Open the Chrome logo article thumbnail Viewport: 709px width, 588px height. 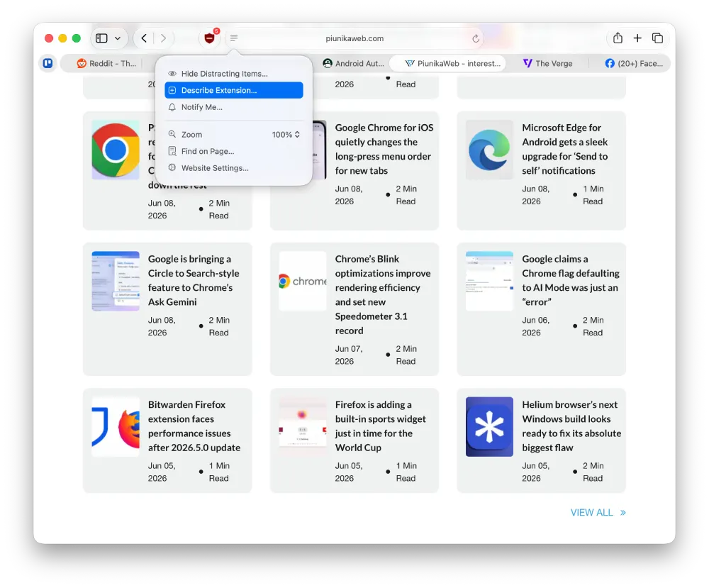click(116, 150)
